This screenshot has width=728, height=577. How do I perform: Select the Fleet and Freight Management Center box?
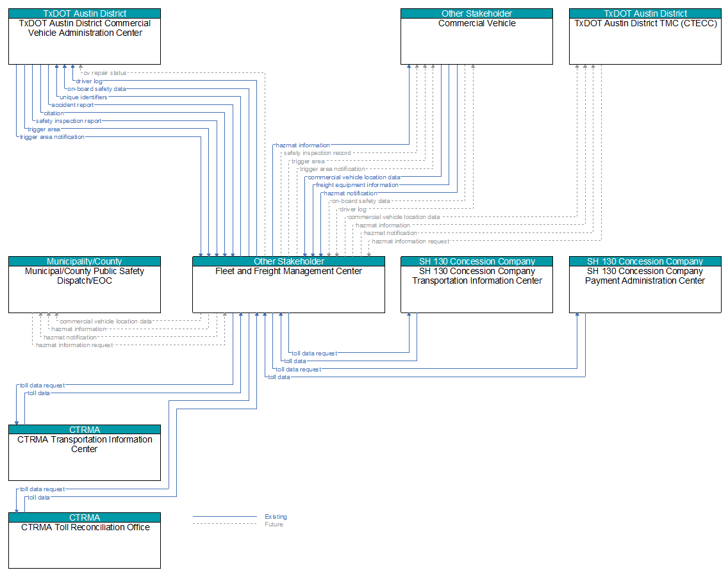click(x=288, y=284)
